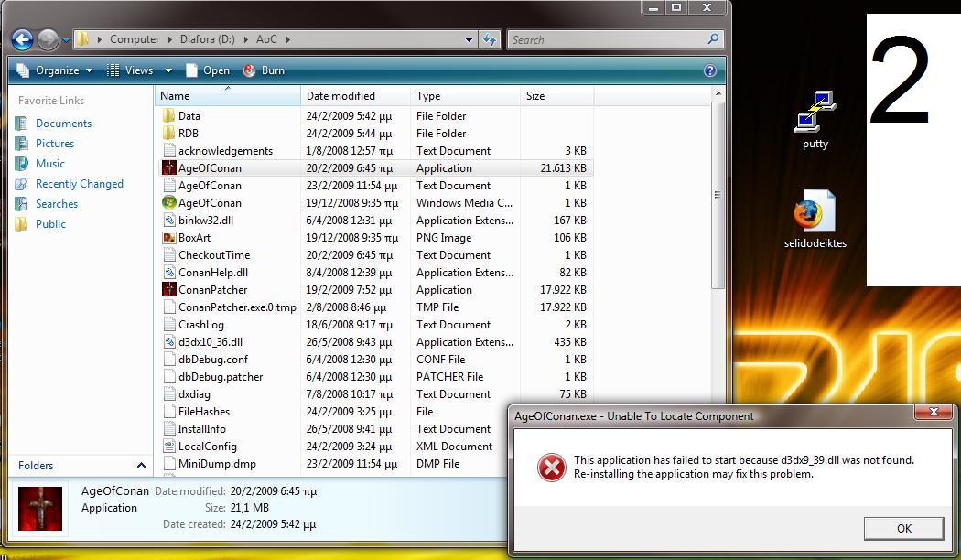Viewport: 961px width, 560px height.
Task: Sort by the Size column header
Action: [557, 95]
